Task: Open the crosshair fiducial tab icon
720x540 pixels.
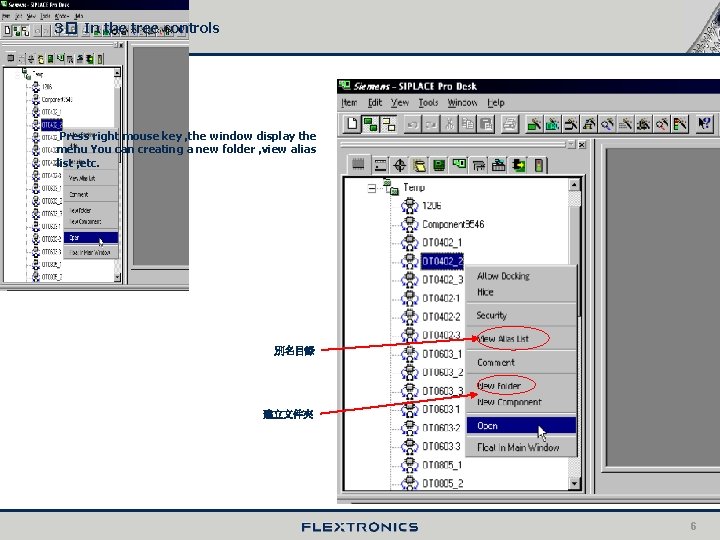Action: (399, 165)
